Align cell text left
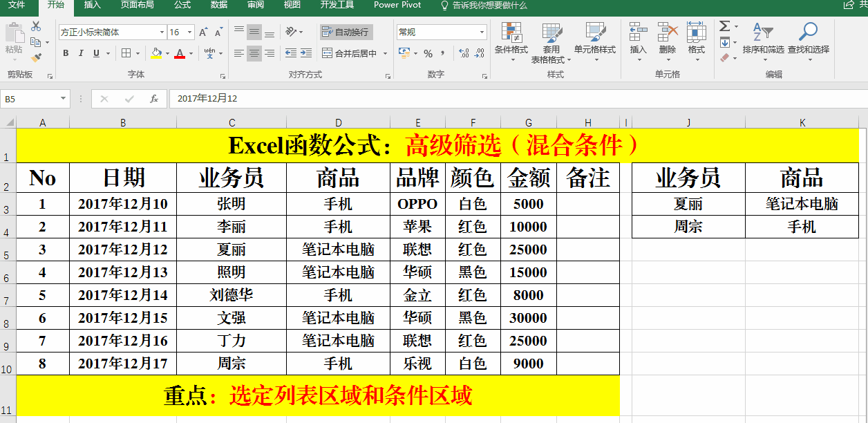This screenshot has width=868, height=423. click(239, 53)
